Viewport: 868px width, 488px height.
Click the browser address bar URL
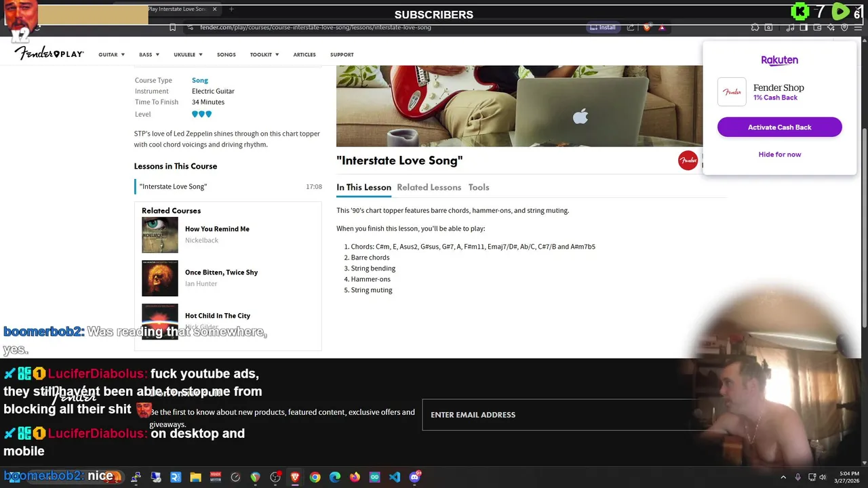[x=315, y=28]
